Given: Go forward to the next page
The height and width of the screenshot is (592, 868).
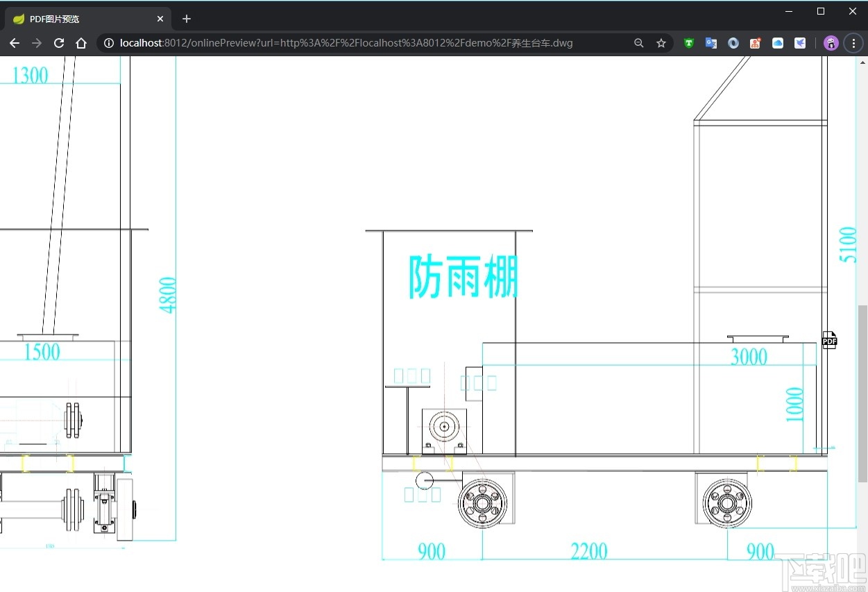Looking at the screenshot, I should coord(36,42).
